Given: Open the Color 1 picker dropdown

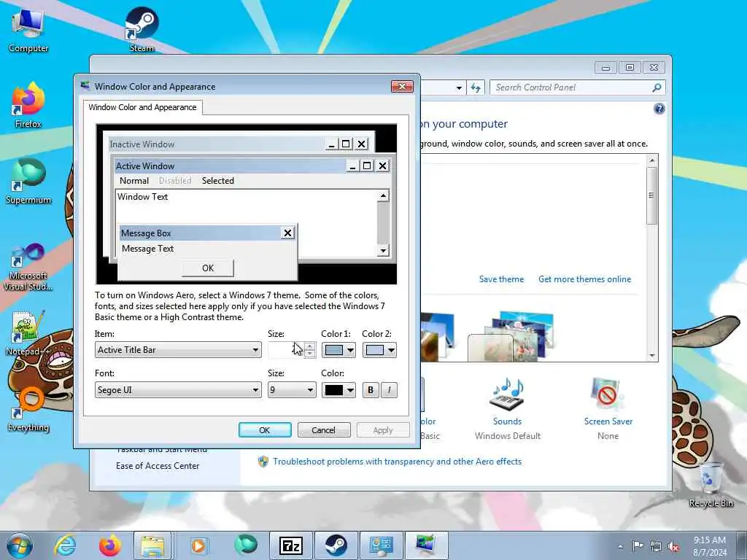Looking at the screenshot, I should click(338, 351).
